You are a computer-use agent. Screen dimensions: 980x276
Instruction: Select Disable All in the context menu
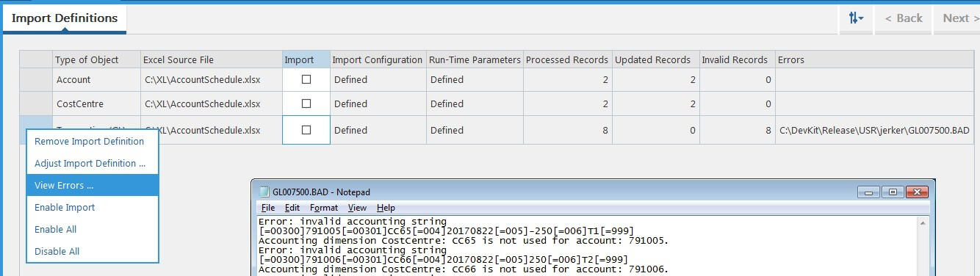point(93,251)
